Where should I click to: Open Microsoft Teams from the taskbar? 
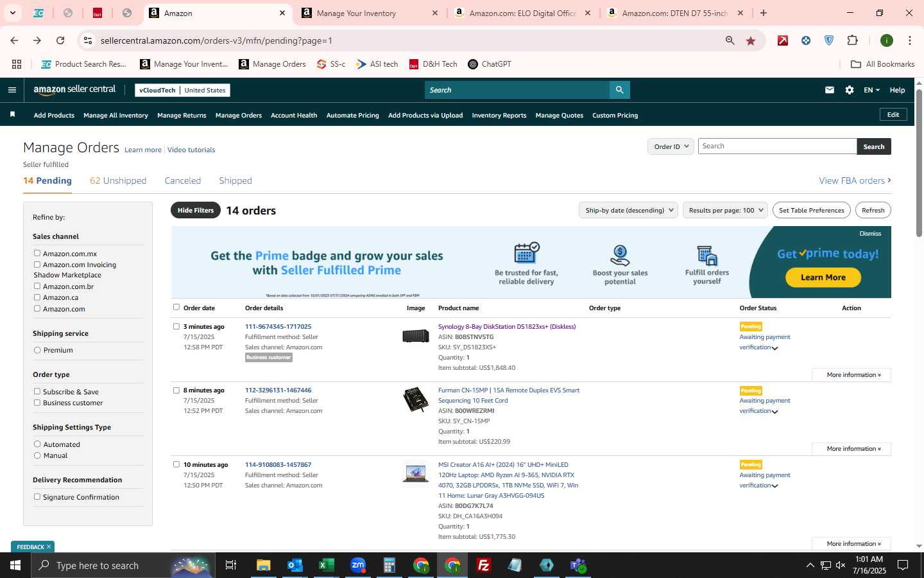(x=578, y=565)
